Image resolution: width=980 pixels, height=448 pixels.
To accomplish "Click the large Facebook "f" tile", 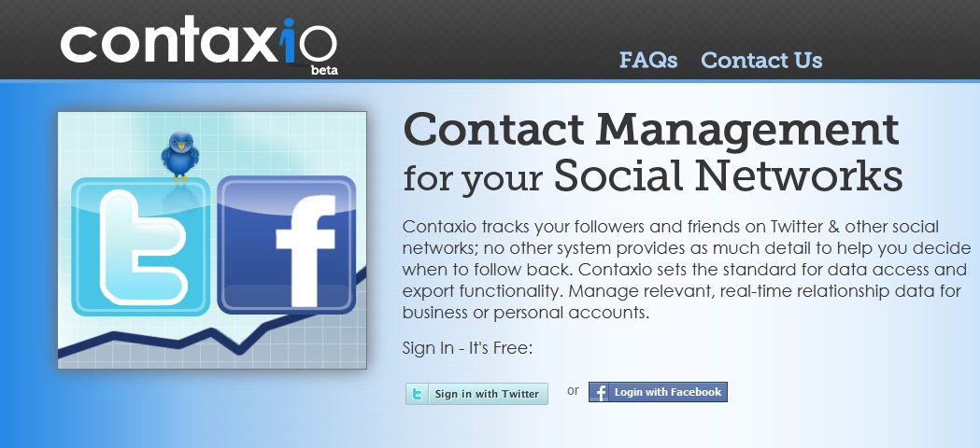I will 287,244.
